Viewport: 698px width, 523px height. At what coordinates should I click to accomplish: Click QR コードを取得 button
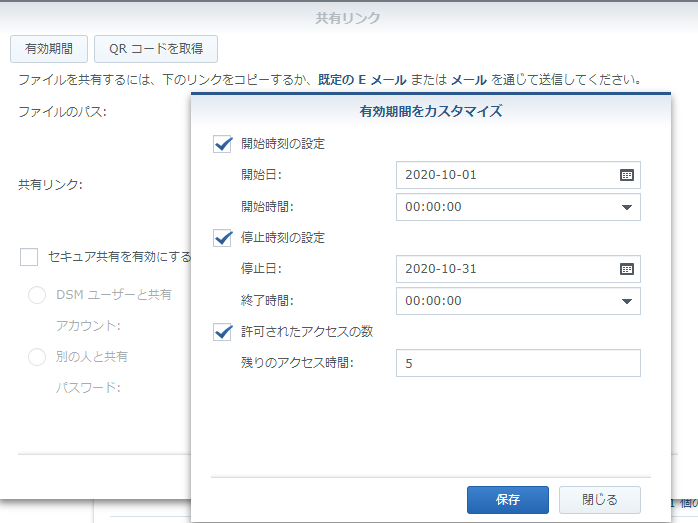(156, 49)
